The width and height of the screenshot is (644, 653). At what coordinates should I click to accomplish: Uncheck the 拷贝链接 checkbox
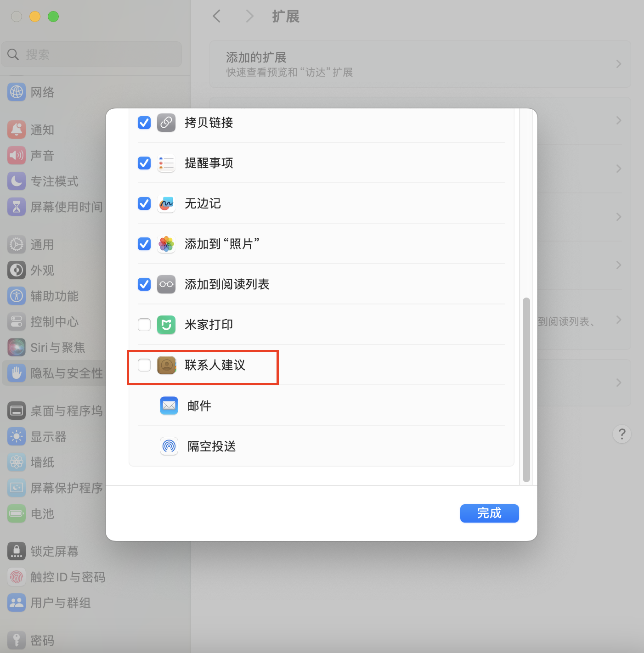[x=144, y=123]
